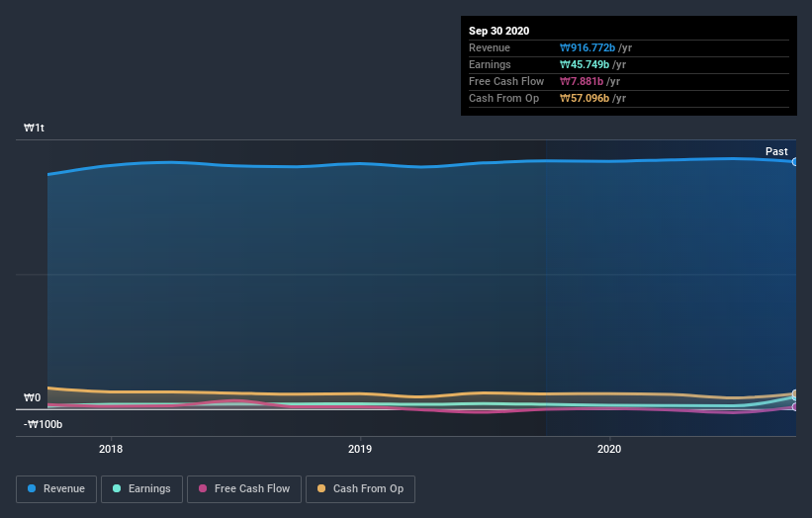Image resolution: width=812 pixels, height=518 pixels.
Task: Click the ₩1t y-axis label
Action: [x=35, y=128]
